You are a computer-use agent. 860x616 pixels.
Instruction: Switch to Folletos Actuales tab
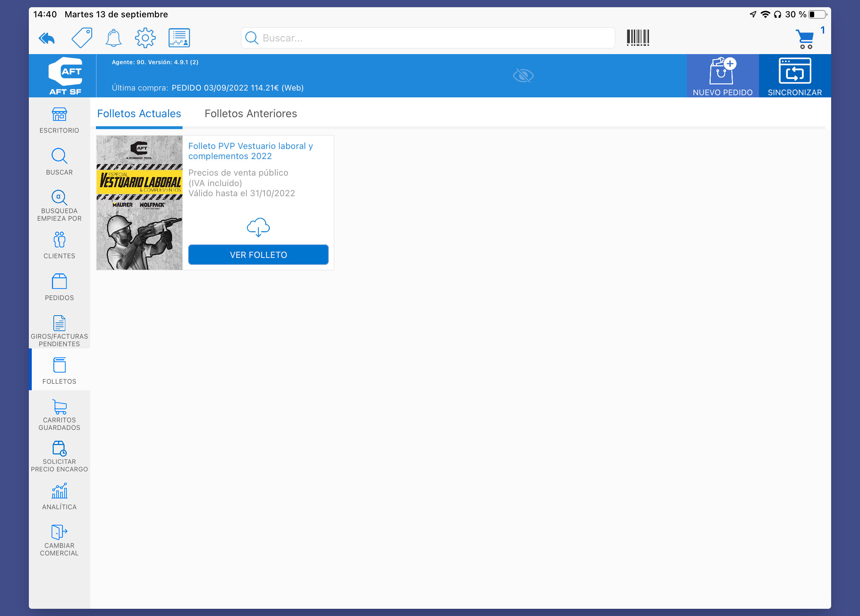[139, 113]
